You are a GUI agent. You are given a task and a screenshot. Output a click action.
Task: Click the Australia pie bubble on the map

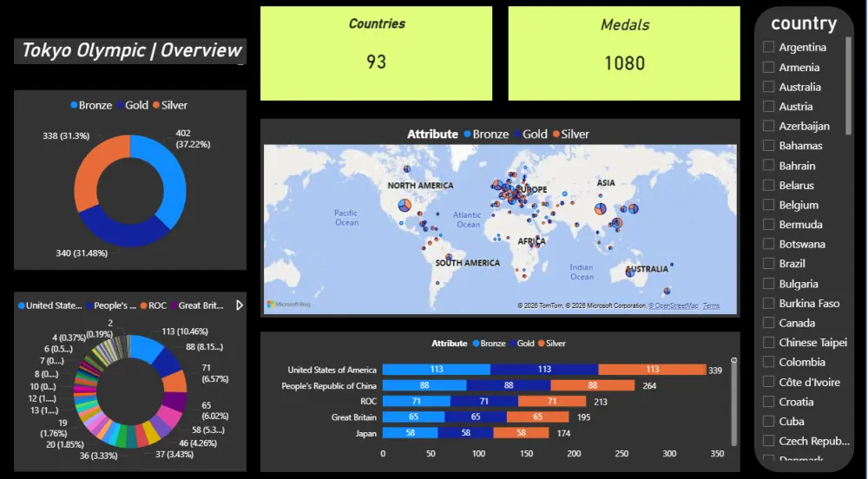coord(629,272)
